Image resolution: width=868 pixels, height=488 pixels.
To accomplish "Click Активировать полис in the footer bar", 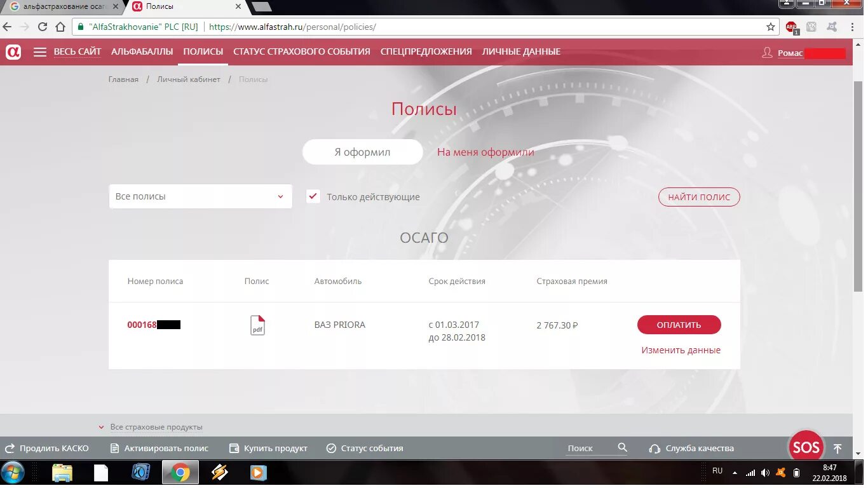I will pos(159,448).
